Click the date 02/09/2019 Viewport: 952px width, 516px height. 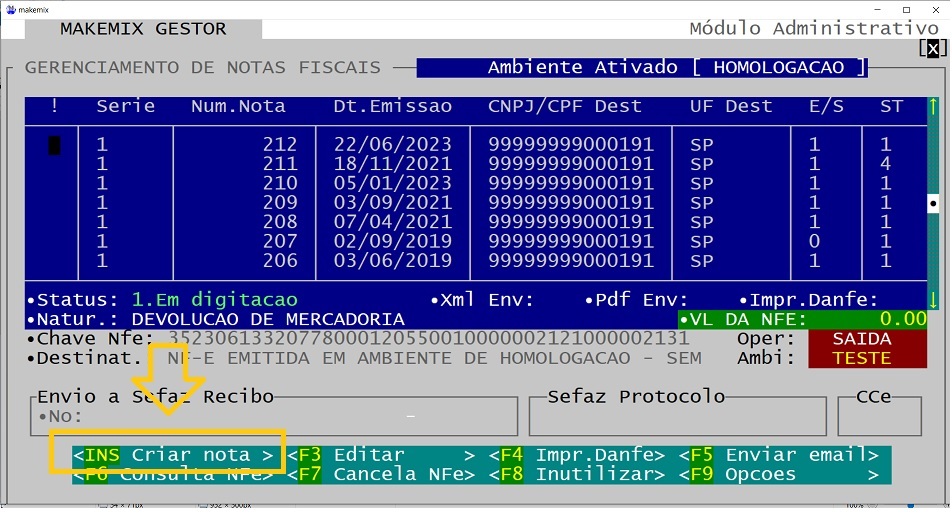pyautogui.click(x=393, y=242)
